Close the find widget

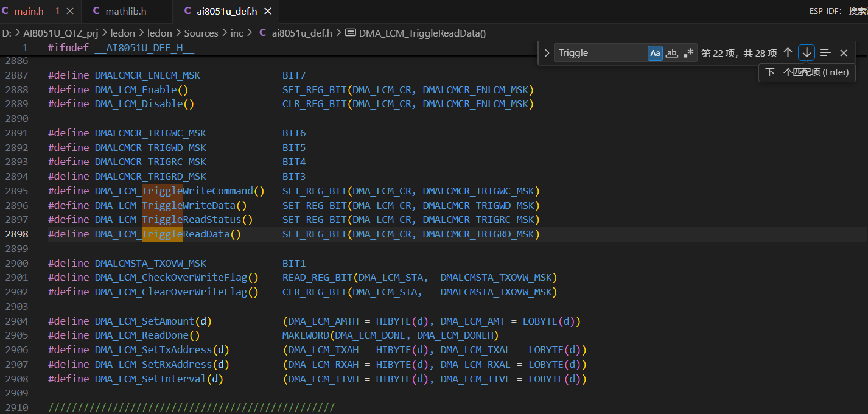(x=844, y=53)
